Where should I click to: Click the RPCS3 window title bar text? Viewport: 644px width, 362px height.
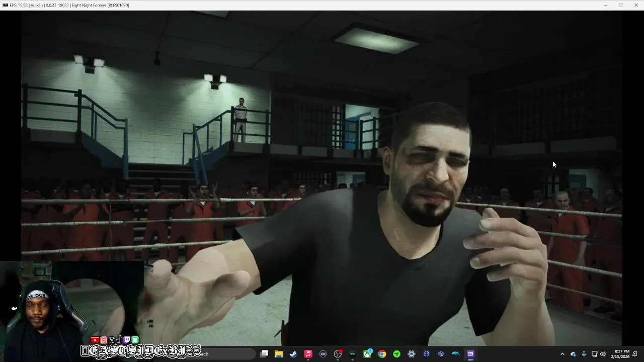[69, 5]
